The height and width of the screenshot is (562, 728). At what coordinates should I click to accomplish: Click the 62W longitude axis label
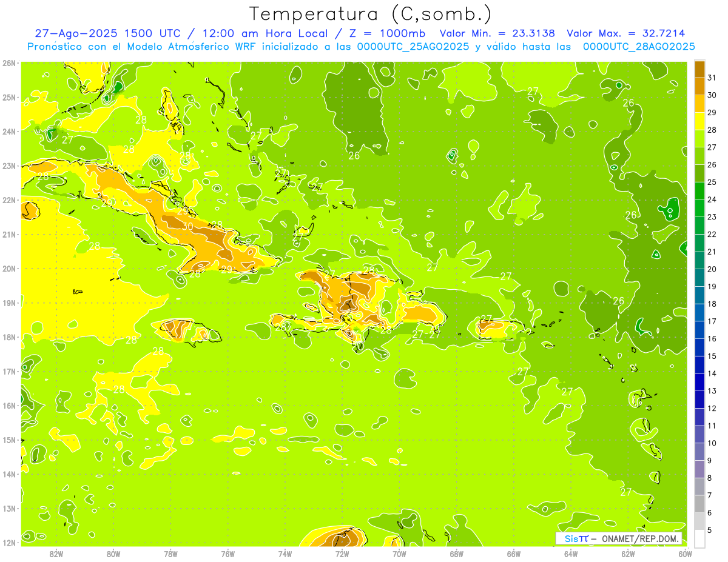628,554
